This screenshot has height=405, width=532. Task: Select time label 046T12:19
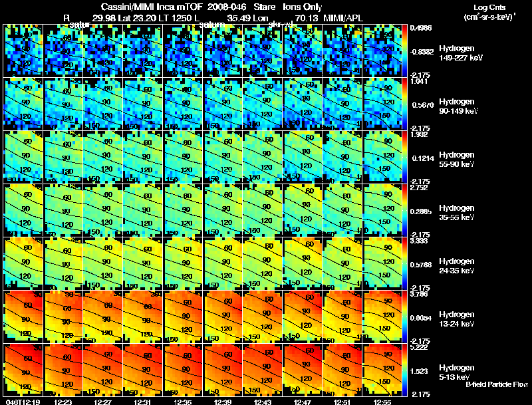(22, 402)
